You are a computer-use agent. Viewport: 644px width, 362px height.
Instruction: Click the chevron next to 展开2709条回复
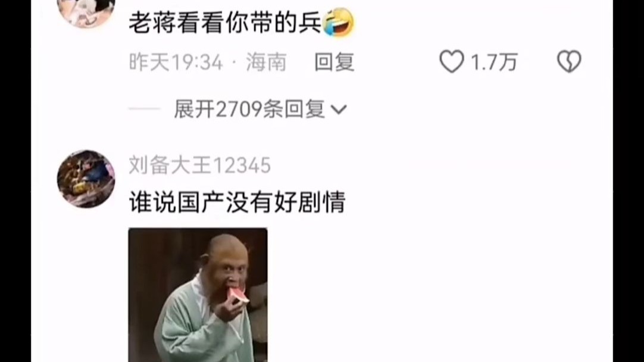click(339, 110)
